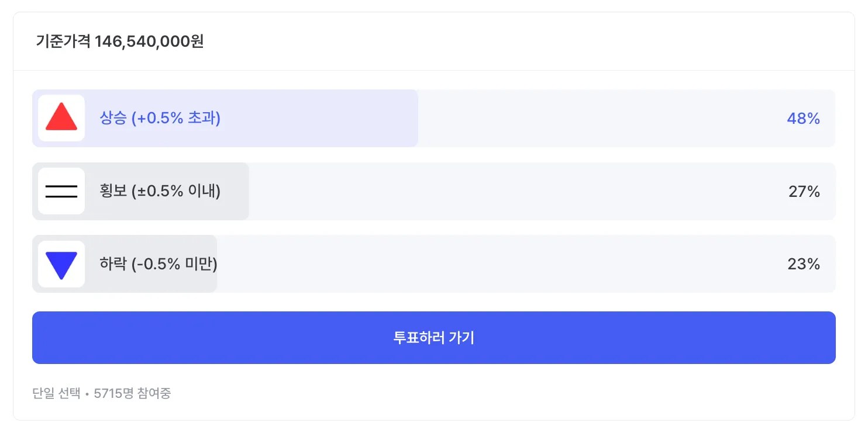This screenshot has width=868, height=430.
Task: Click the 27% vote share value
Action: click(804, 192)
